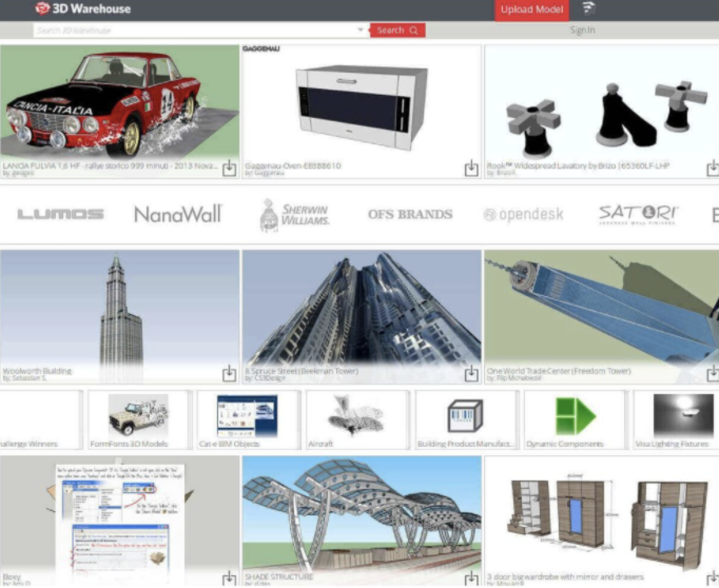Image resolution: width=719 pixels, height=588 pixels.
Task: Download the Rook Widespread Lavatory model
Action: click(x=713, y=169)
